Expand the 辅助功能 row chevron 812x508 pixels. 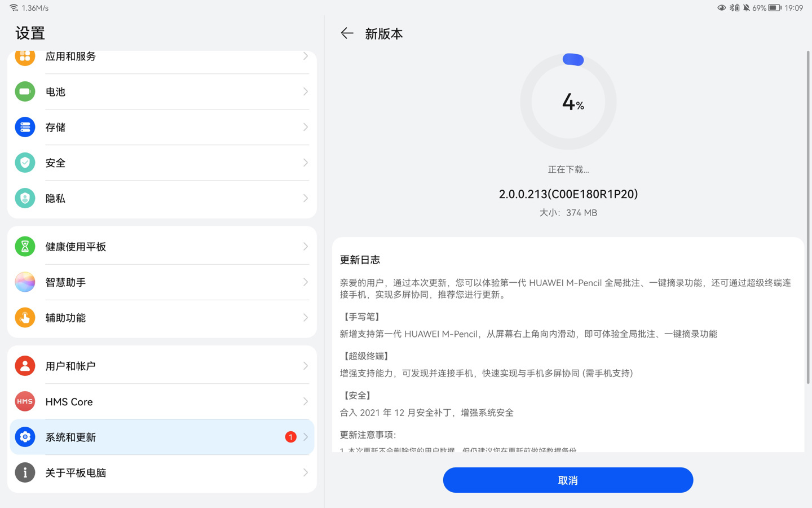[305, 318]
